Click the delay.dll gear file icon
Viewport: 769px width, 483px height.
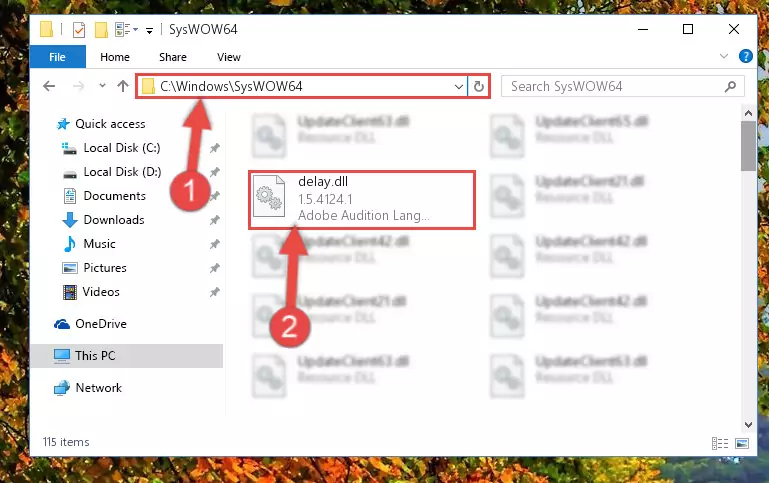269,196
